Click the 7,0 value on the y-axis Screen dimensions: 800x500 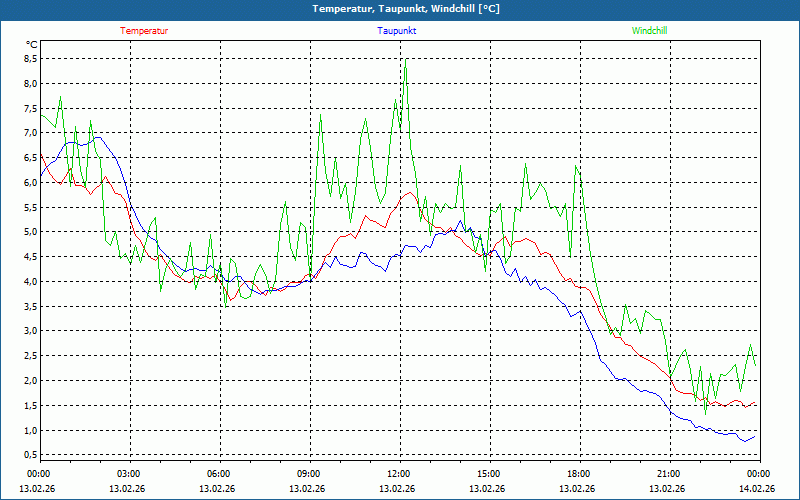click(x=29, y=133)
